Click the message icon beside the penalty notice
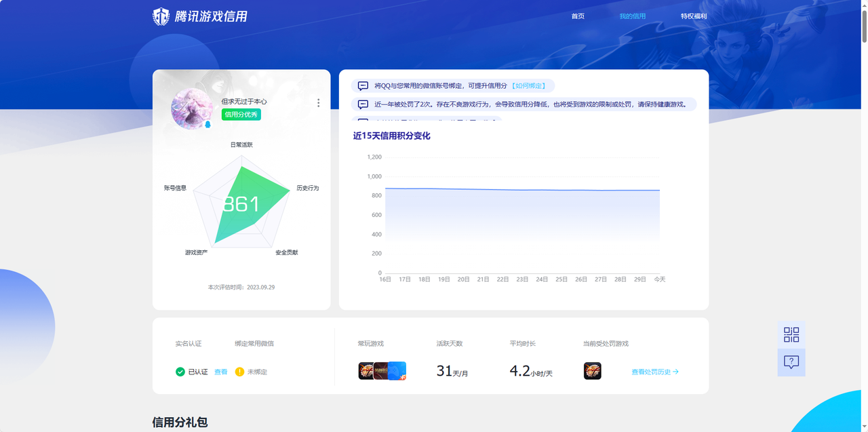 tap(363, 104)
